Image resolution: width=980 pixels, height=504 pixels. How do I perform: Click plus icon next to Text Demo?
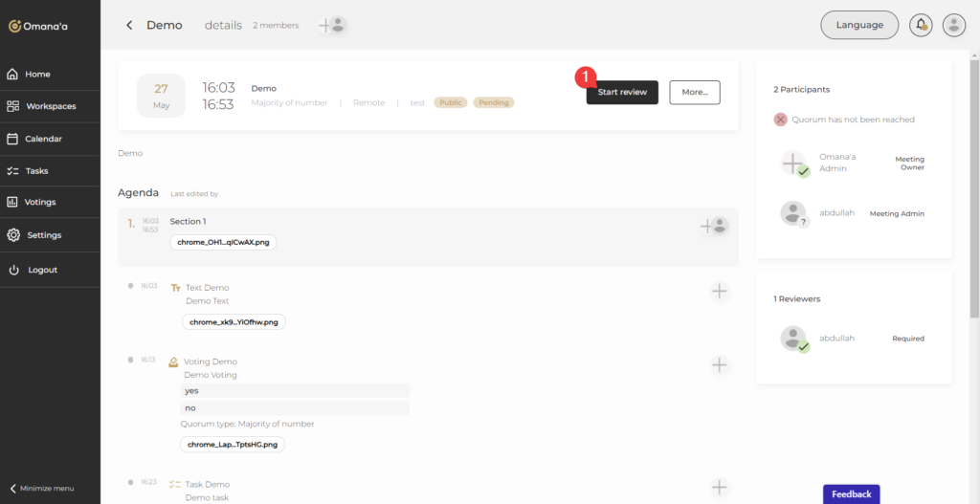click(720, 291)
